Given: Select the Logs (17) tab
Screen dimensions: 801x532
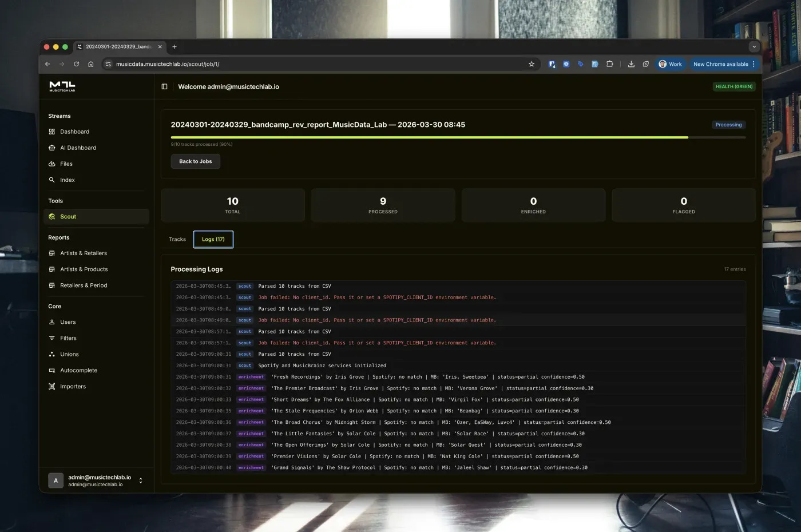Looking at the screenshot, I should click(x=213, y=239).
